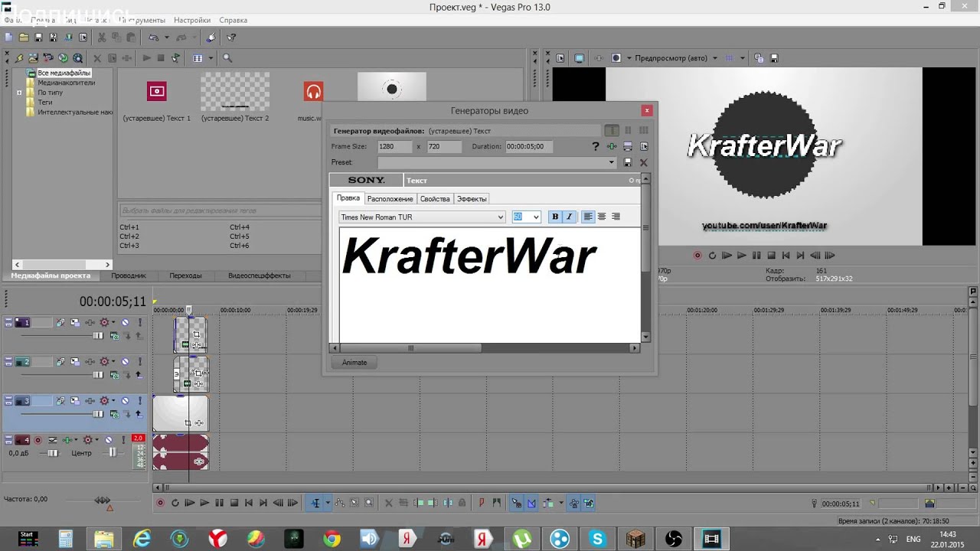
Task: Save the preset with the floppy icon
Action: pos(628,162)
